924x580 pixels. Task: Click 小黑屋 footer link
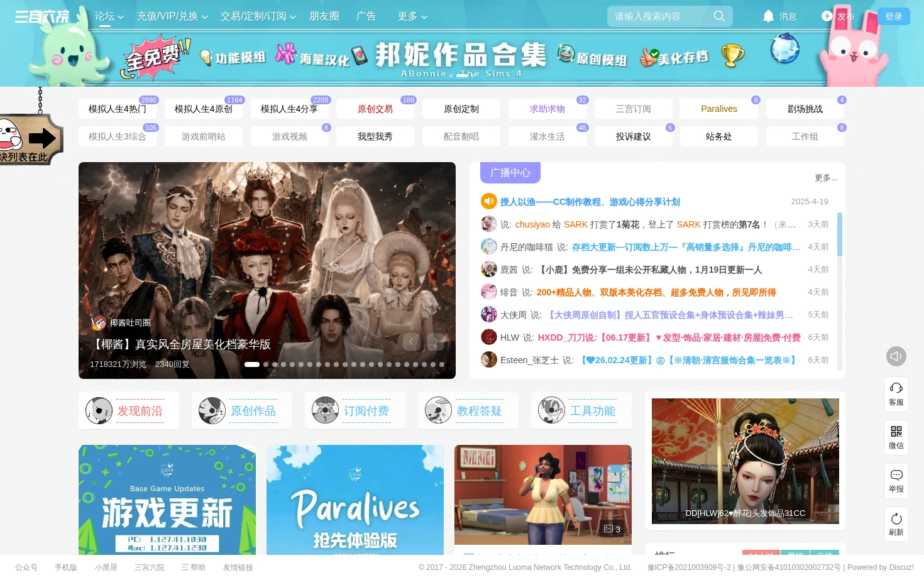pyautogui.click(x=106, y=567)
